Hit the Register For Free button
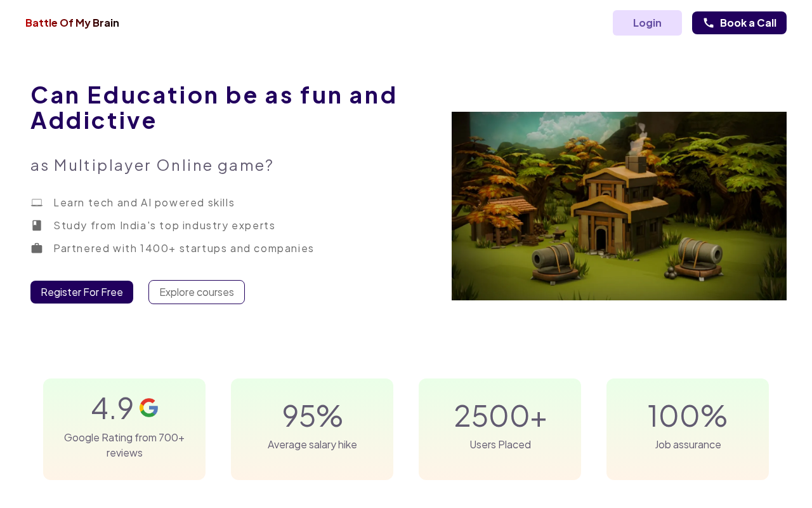The height and width of the screenshot is (508, 812). [82, 292]
